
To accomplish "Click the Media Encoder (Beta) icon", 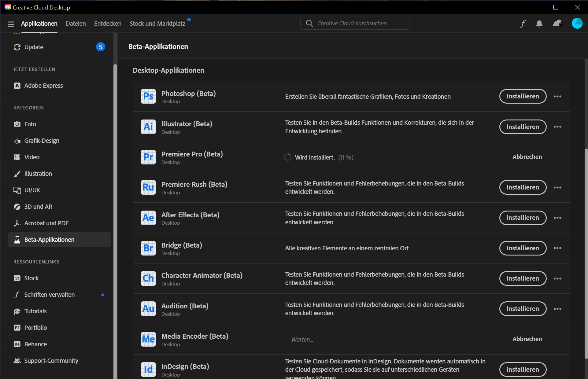I will pyautogui.click(x=148, y=339).
